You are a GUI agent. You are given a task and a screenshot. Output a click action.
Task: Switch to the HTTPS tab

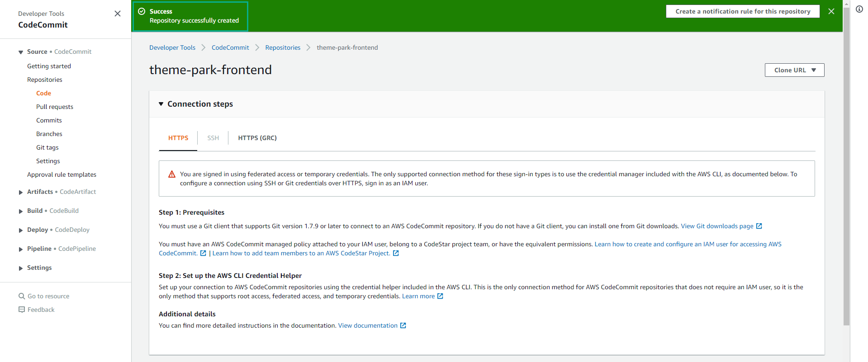pos(178,138)
